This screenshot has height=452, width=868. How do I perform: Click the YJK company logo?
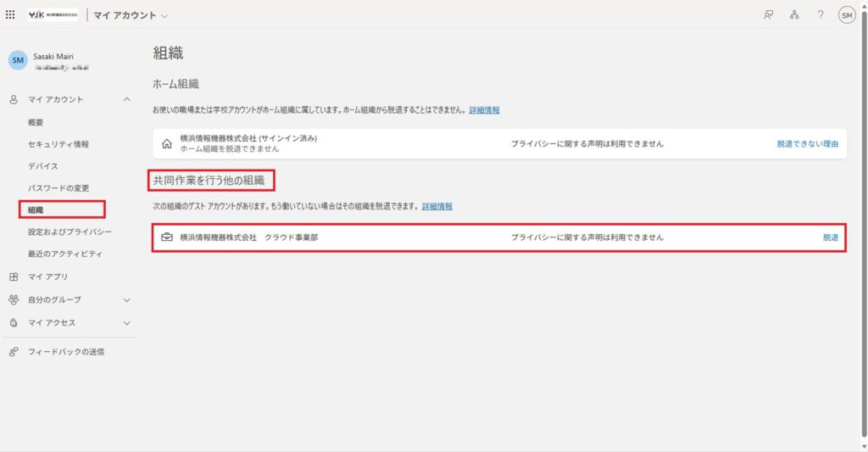coord(53,14)
